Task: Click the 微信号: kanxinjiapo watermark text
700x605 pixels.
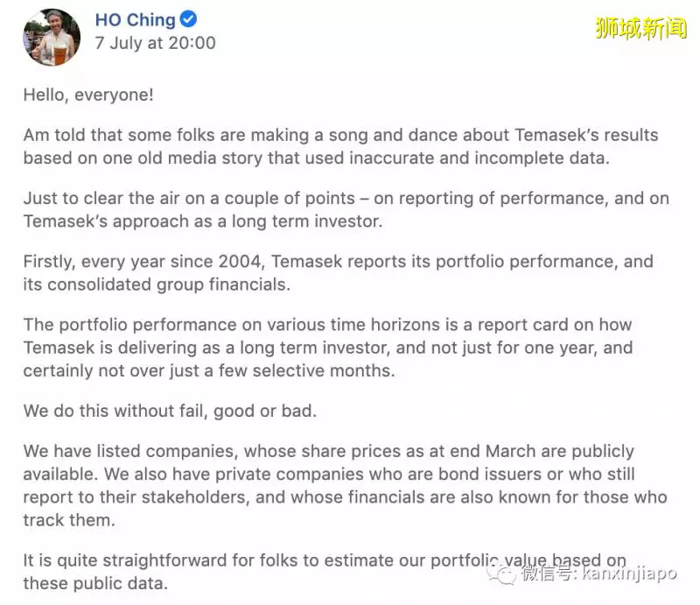Action: [599, 573]
